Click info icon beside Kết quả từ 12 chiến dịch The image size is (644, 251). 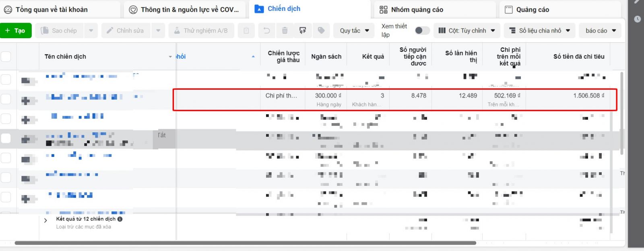click(x=120, y=219)
